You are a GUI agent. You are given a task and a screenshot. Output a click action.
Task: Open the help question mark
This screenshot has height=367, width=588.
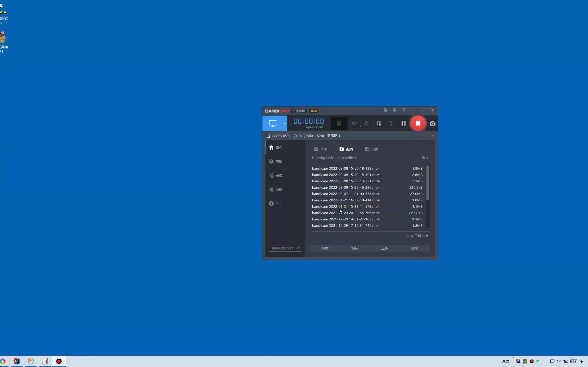coord(404,110)
